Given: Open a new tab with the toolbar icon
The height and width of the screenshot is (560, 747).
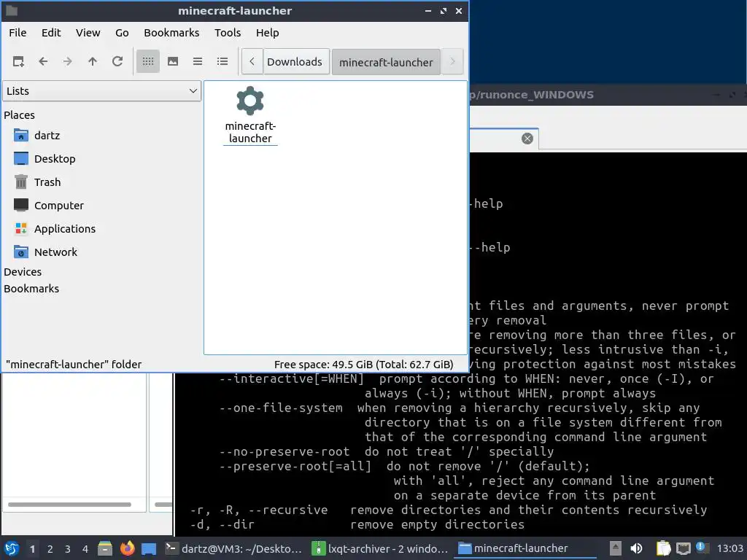Looking at the screenshot, I should tap(18, 61).
